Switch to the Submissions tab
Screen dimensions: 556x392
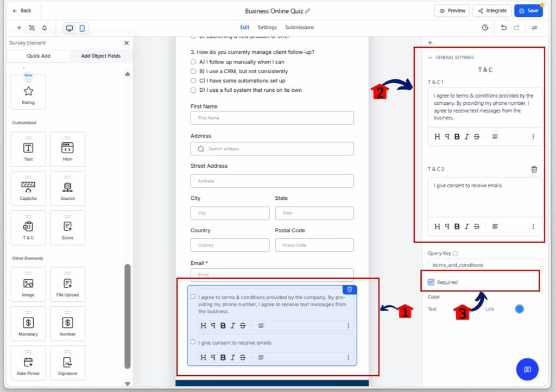[299, 28]
